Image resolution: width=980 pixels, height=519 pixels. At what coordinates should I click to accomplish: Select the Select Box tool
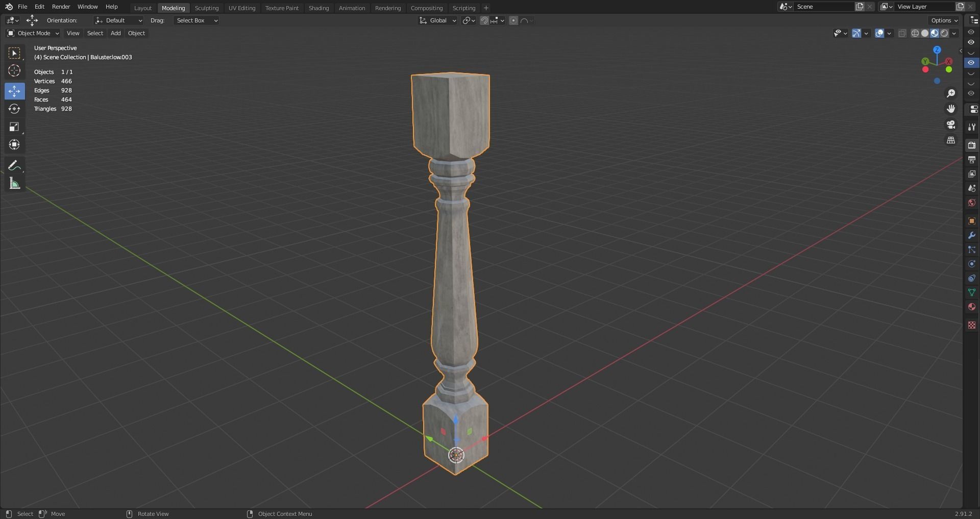point(14,53)
